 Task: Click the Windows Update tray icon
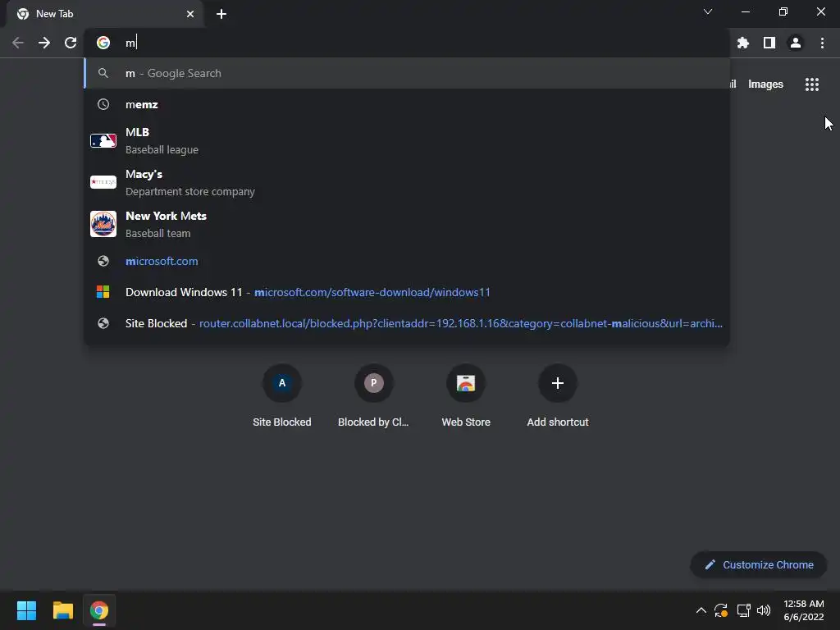pyautogui.click(x=721, y=610)
